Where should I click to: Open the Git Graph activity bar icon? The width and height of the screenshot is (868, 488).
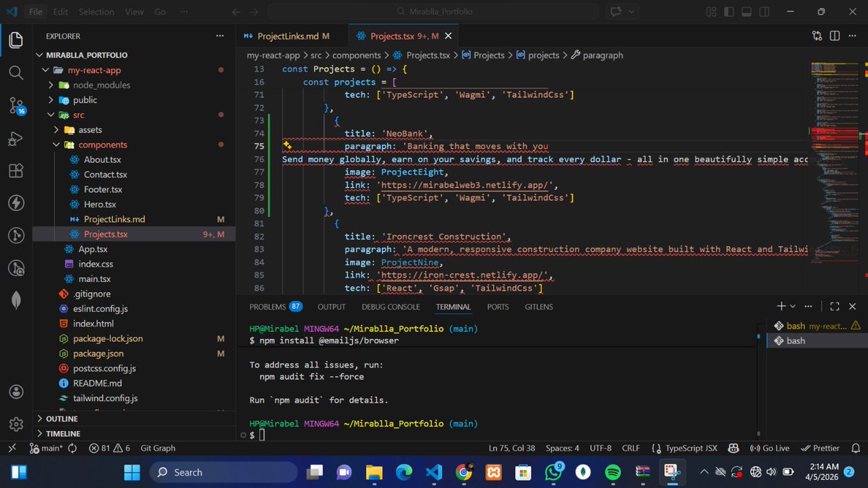click(16, 236)
